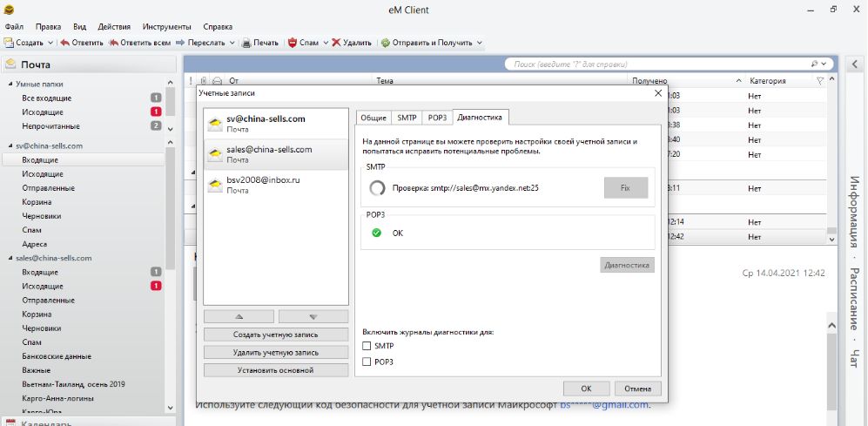
Task: Click Отправить и Получить button
Action: (427, 43)
